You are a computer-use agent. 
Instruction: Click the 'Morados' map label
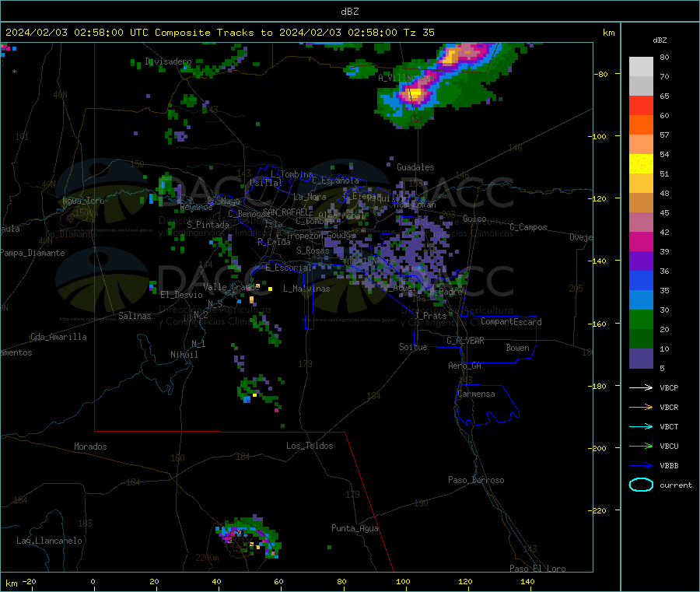(90, 447)
